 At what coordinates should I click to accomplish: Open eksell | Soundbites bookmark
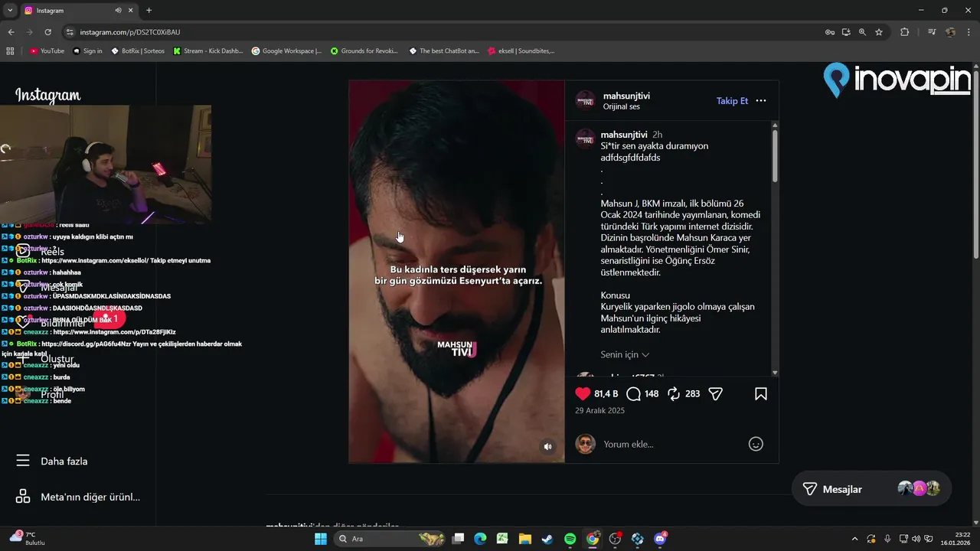point(521,51)
